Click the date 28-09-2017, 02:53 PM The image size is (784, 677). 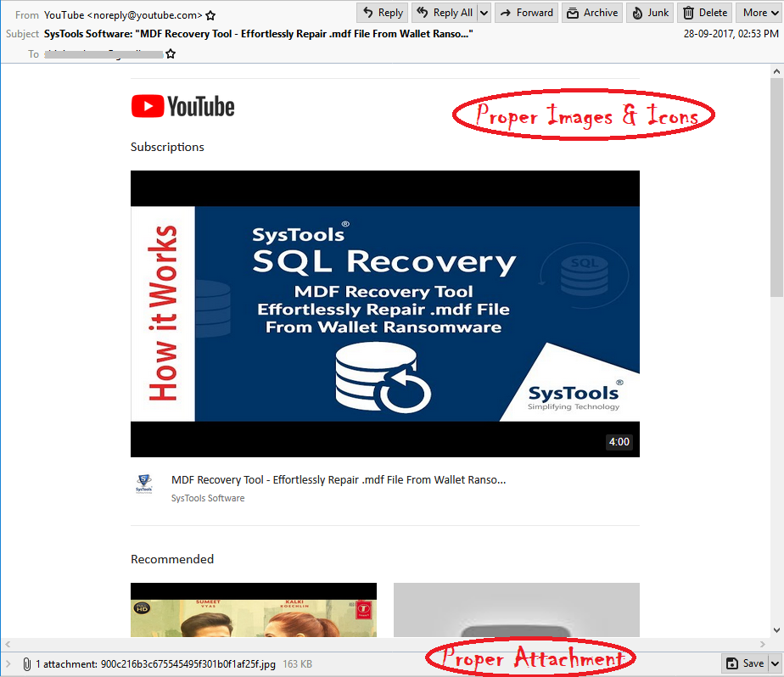click(x=731, y=34)
